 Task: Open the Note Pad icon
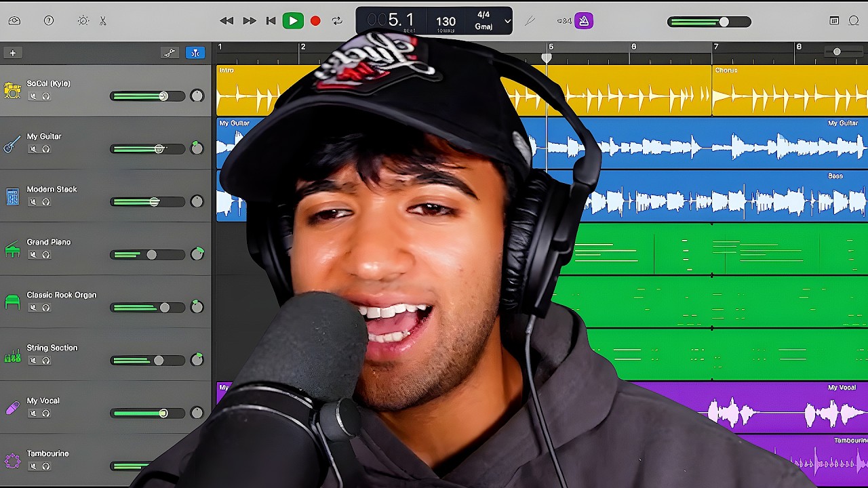coord(834,21)
